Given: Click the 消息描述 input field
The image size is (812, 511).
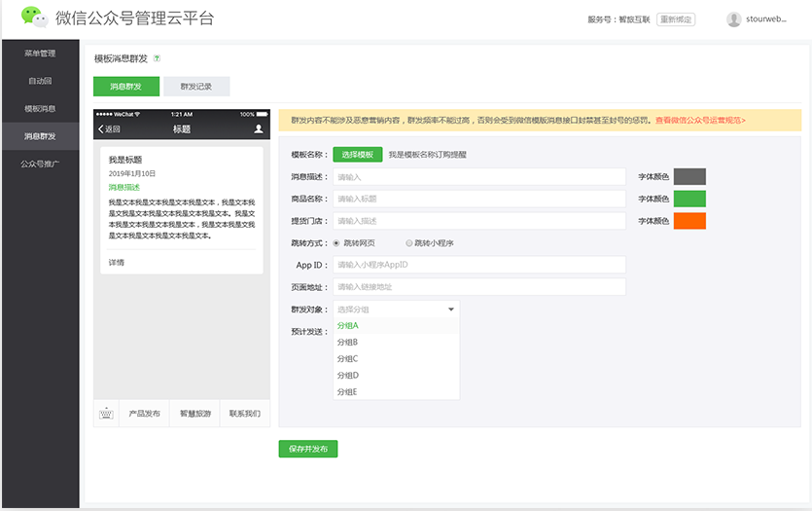Looking at the screenshot, I should click(478, 176).
